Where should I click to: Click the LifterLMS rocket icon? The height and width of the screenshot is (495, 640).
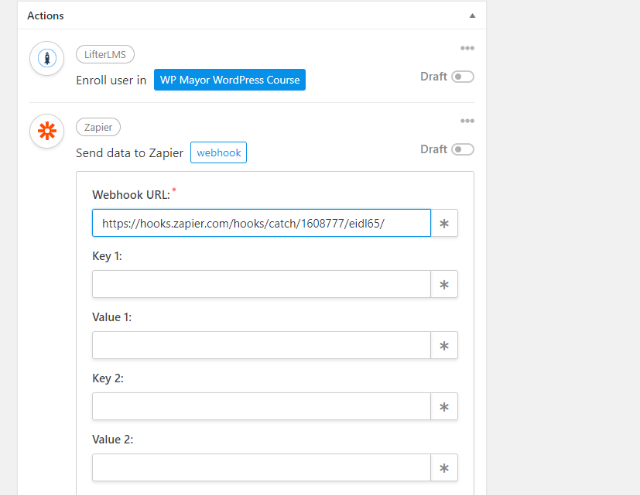pos(47,58)
